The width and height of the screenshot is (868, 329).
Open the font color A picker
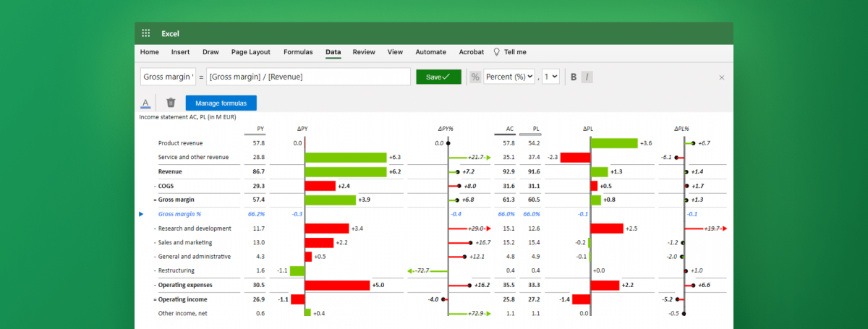pos(145,103)
